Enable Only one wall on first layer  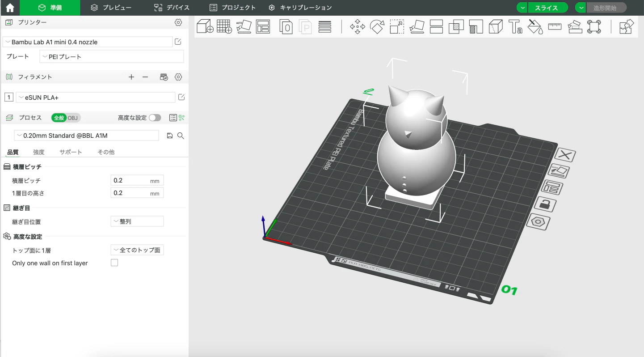pyautogui.click(x=114, y=263)
